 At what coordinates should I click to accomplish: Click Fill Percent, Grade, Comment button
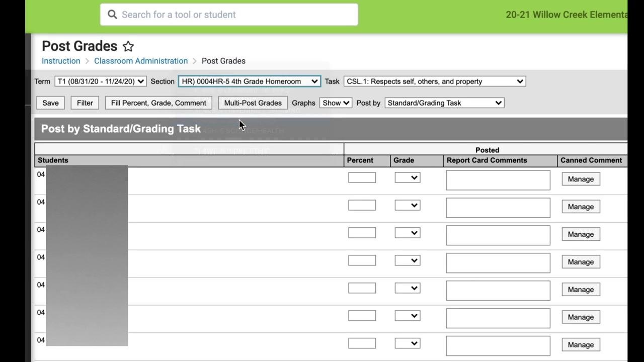tap(158, 103)
